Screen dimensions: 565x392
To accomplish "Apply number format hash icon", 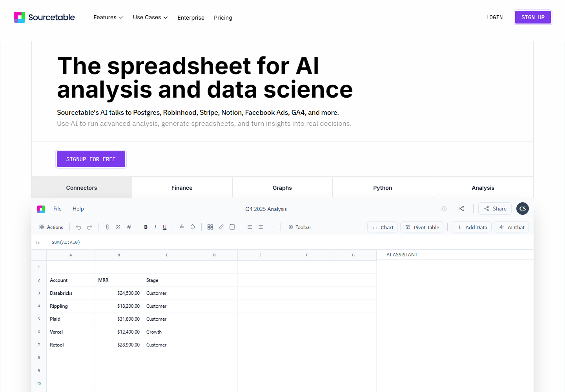I will (129, 227).
